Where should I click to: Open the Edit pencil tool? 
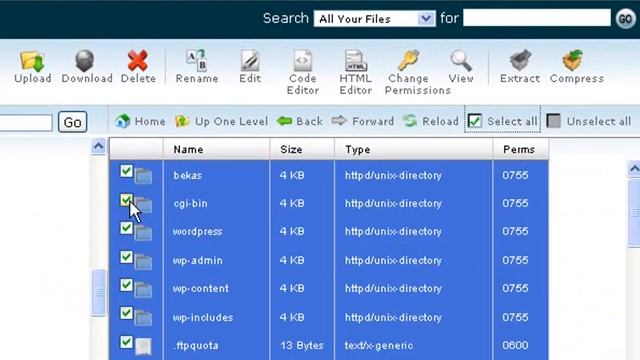(x=250, y=61)
